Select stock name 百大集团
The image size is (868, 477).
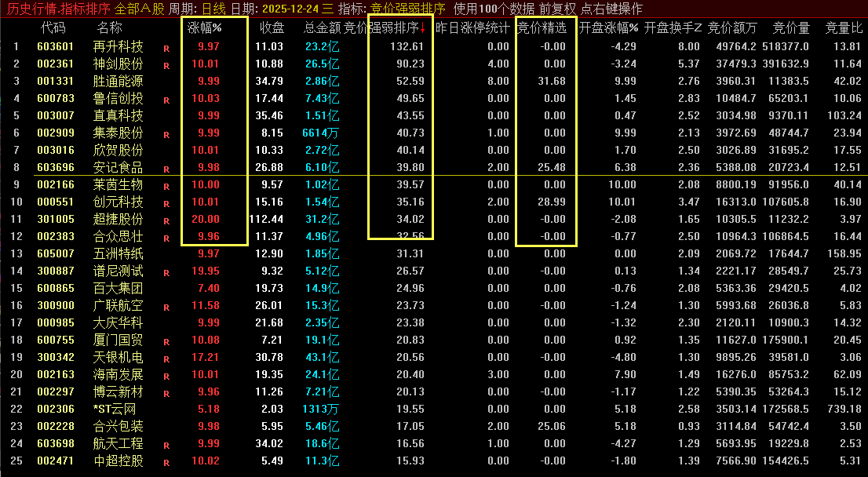click(x=118, y=288)
